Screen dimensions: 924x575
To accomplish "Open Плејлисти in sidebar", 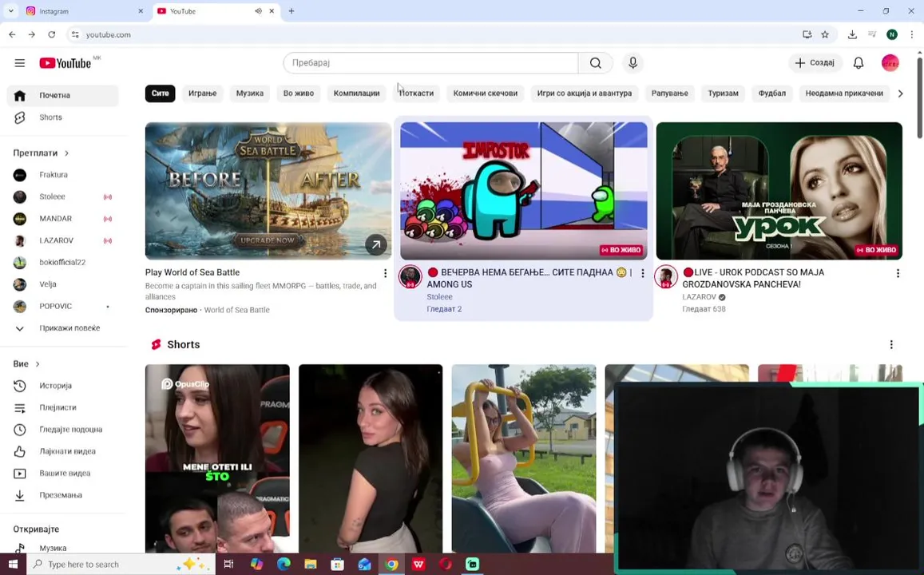I will click(63, 407).
